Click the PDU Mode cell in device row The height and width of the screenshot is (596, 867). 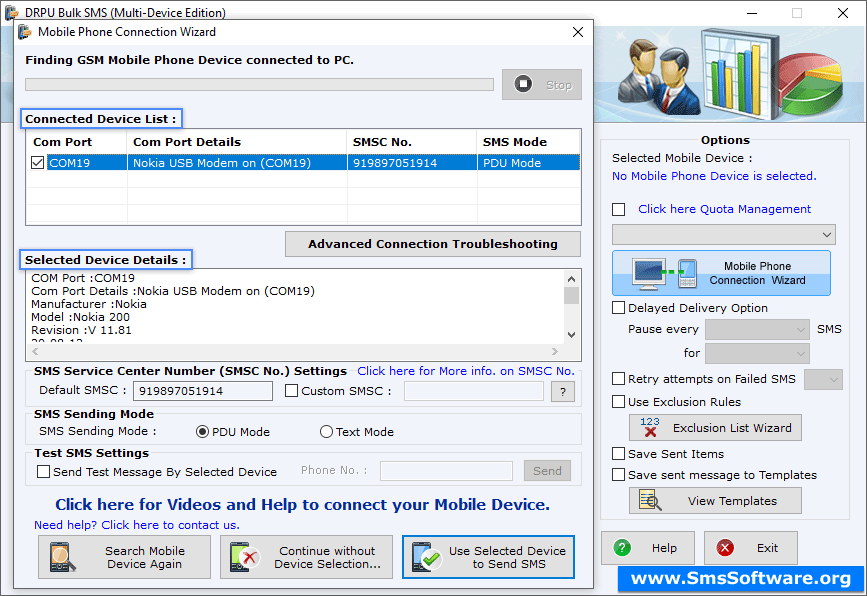[529, 163]
